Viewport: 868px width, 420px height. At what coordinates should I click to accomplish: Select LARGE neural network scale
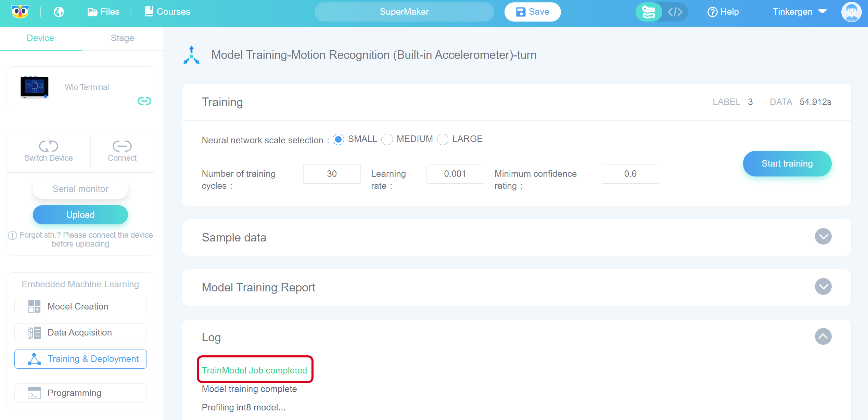click(443, 140)
